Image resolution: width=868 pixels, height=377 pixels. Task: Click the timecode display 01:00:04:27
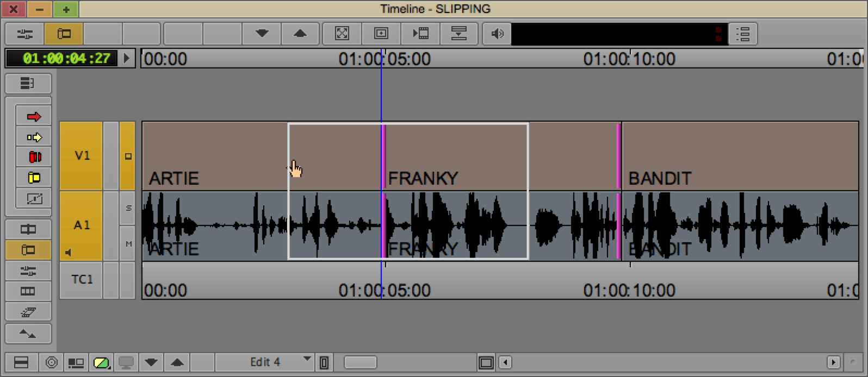point(61,58)
